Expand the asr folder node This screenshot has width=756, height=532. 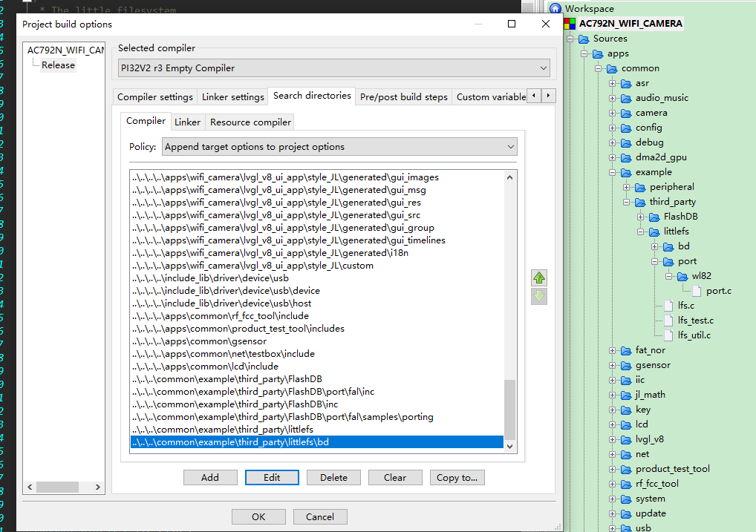613,83
